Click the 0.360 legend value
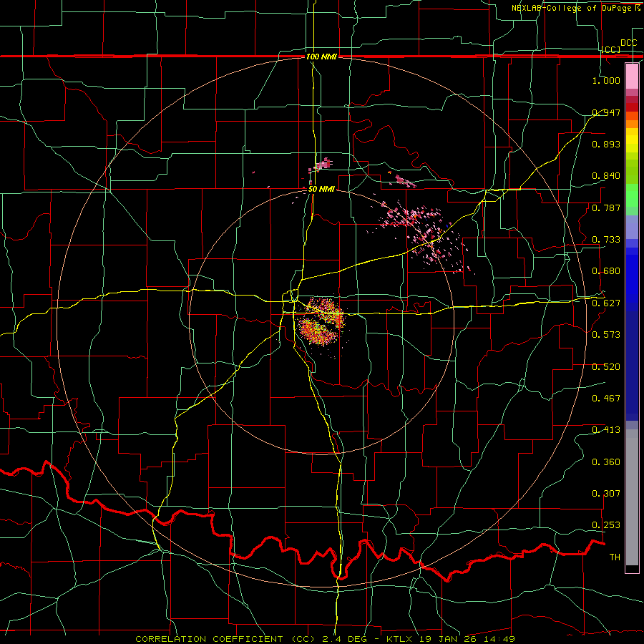Viewport: 644px width, 644px height. tap(606, 462)
